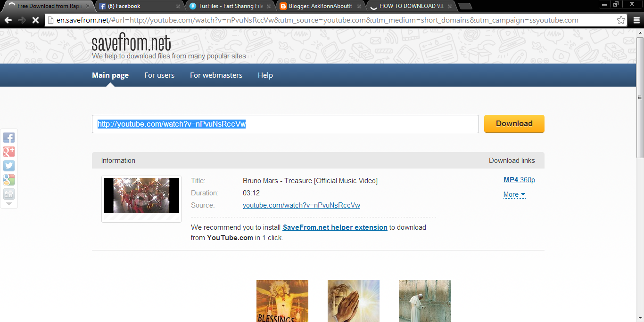Click the YouTube URL input field
The height and width of the screenshot is (322, 644).
285,124
